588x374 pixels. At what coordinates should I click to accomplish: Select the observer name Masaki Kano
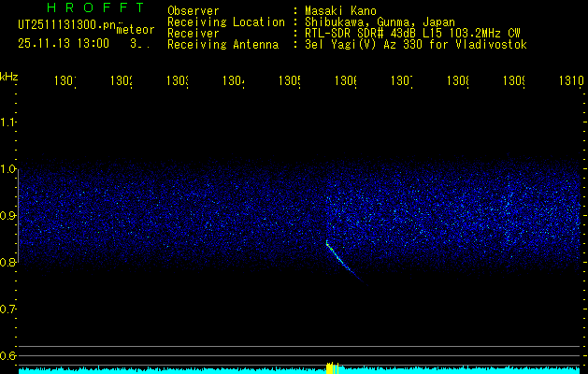coord(341,10)
